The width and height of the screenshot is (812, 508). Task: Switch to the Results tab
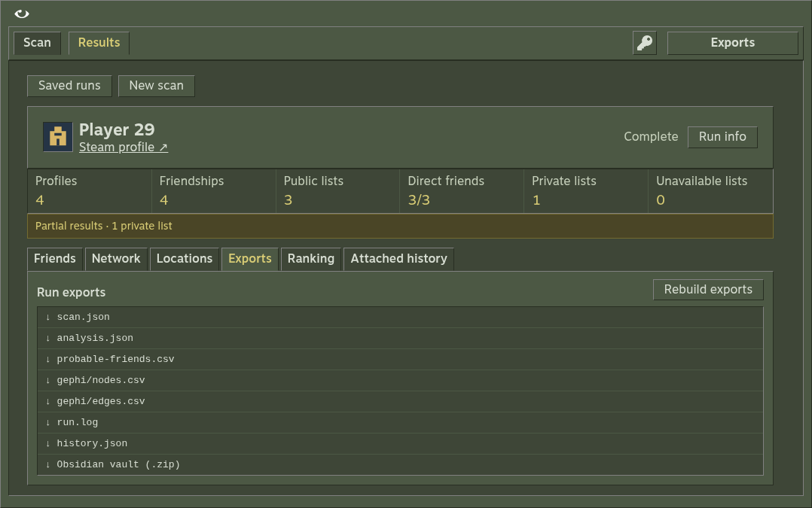coord(99,43)
